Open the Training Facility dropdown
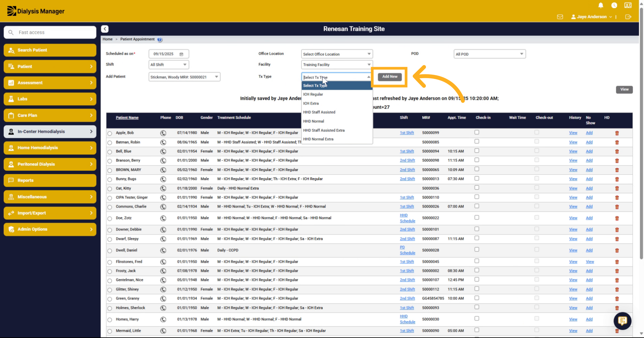 point(337,65)
